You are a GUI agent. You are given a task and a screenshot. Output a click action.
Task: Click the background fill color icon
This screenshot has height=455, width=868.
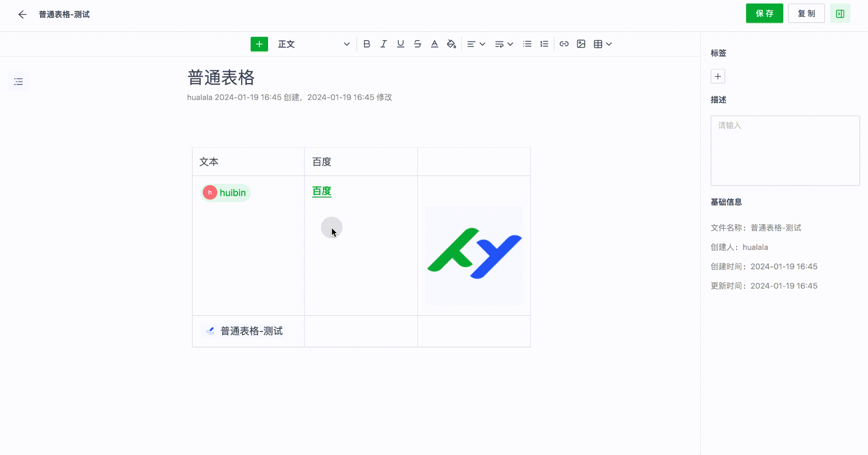(x=451, y=44)
